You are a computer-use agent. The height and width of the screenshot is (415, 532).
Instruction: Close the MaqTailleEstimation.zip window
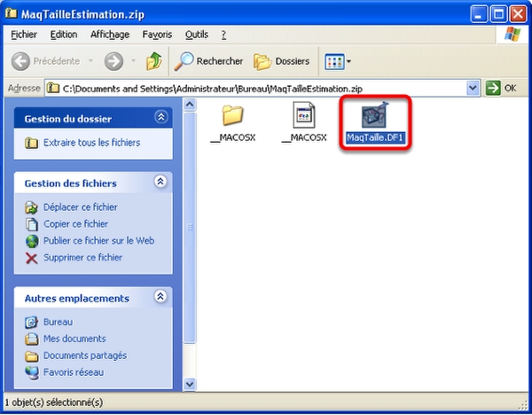point(519,14)
